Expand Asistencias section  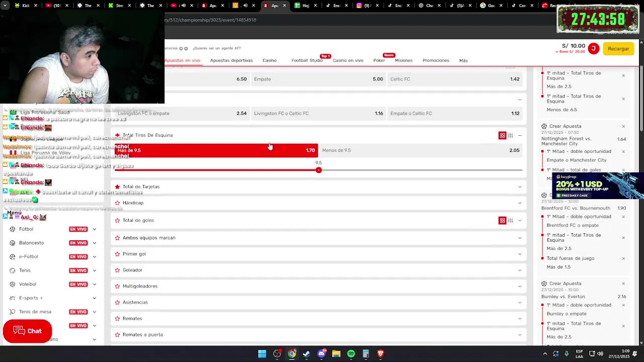(520, 302)
